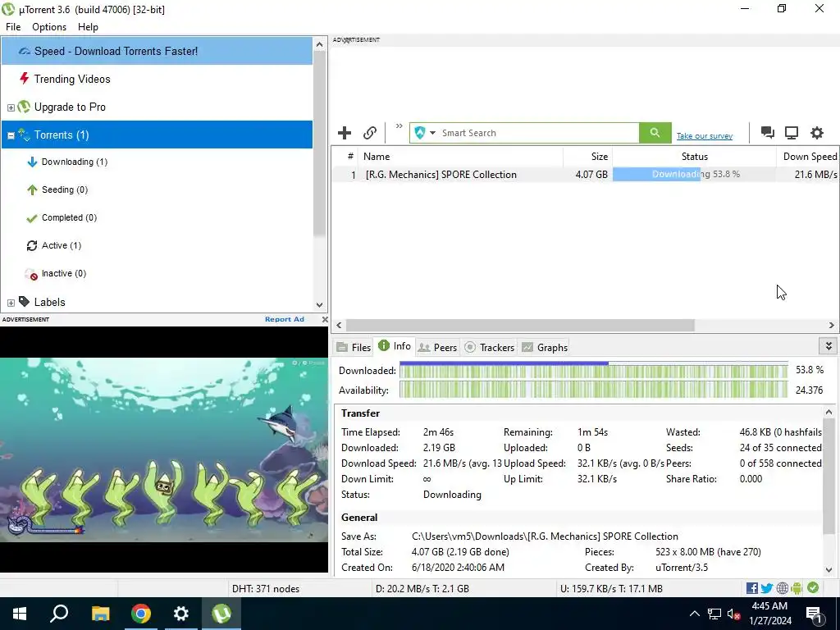Open the Help menu
The height and width of the screenshot is (630, 840).
[x=88, y=27]
